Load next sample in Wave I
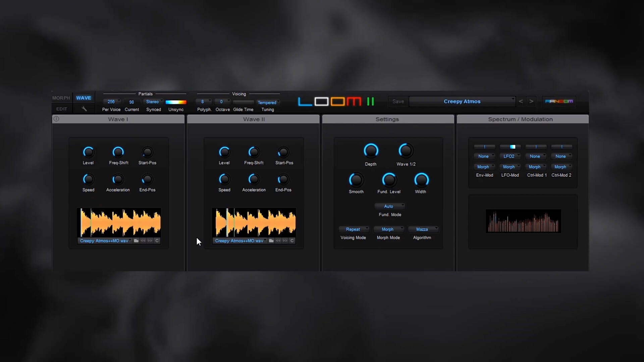 (x=150, y=241)
